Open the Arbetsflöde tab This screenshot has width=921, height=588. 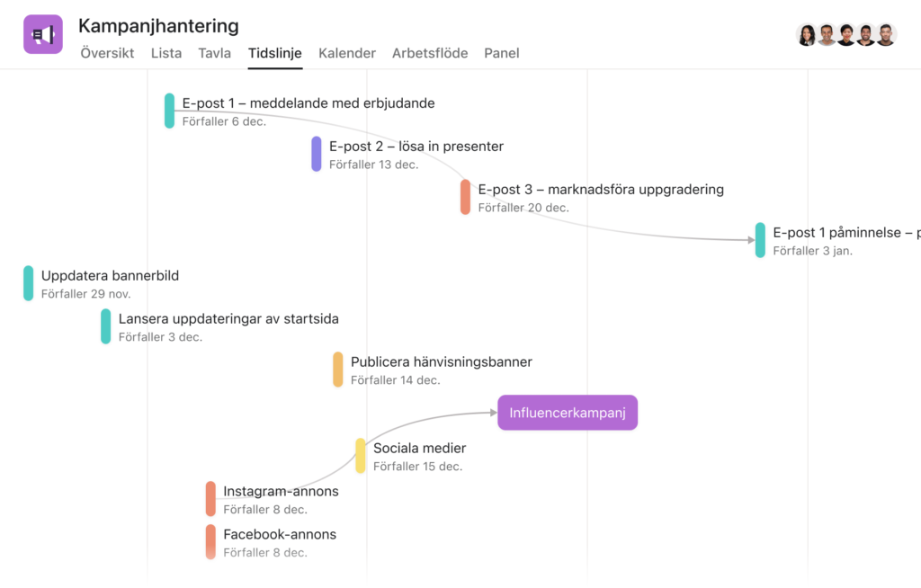(x=430, y=53)
